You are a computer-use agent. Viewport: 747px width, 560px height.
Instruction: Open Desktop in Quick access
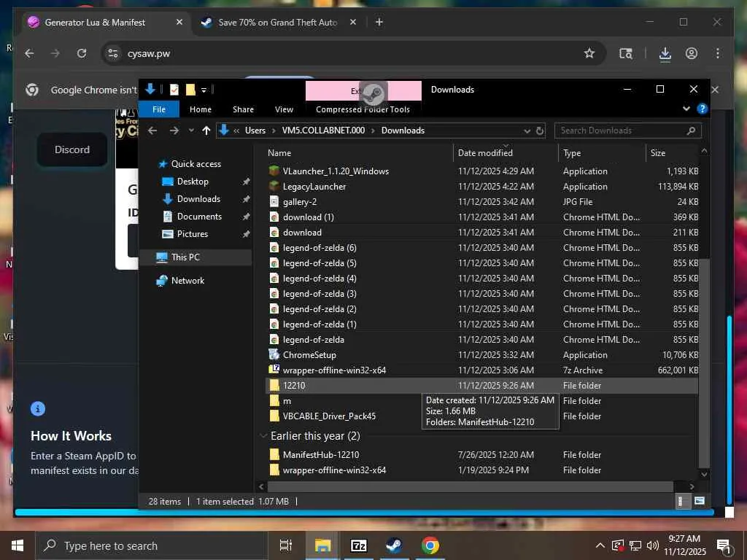pos(193,182)
